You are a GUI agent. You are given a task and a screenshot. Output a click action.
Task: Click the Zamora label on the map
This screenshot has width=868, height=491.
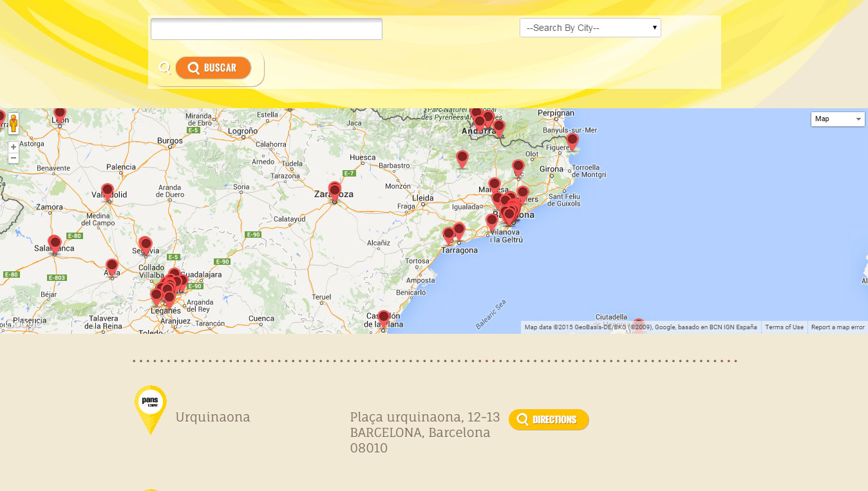[x=50, y=207]
